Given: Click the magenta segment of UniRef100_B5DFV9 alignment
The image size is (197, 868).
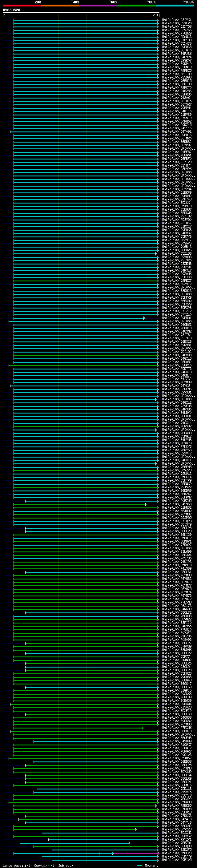Looking at the screenshot, I should pyautogui.click(x=135, y=853).
